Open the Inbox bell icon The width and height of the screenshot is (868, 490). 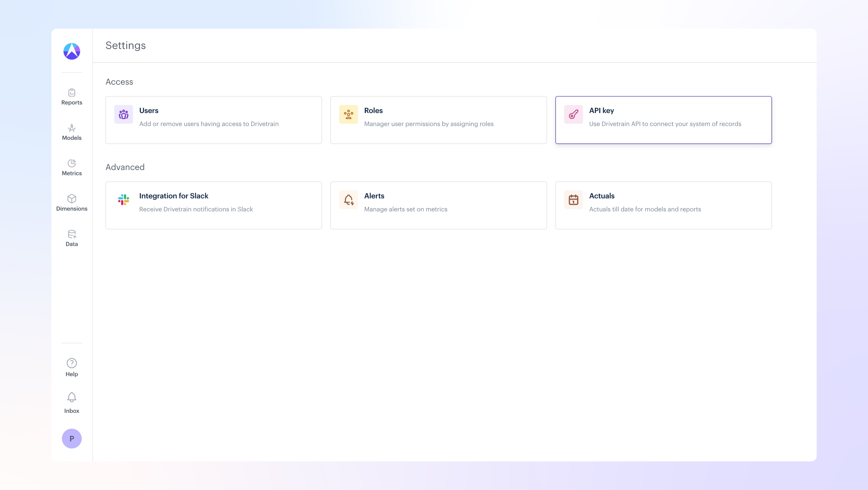point(72,397)
